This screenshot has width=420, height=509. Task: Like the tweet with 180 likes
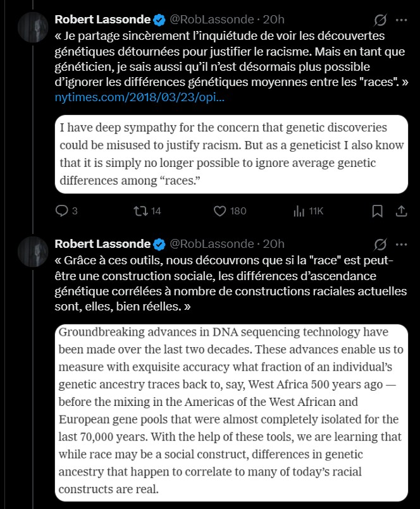tap(221, 211)
